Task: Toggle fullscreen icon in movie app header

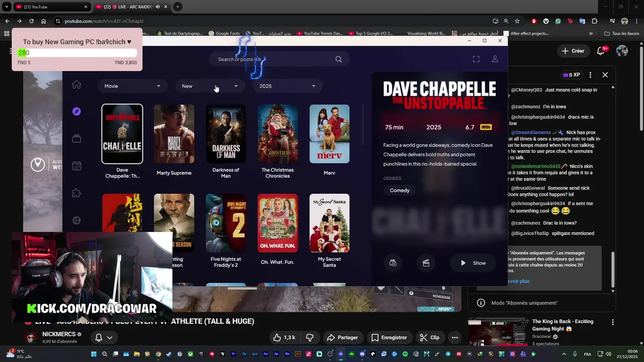Action: tap(476, 59)
